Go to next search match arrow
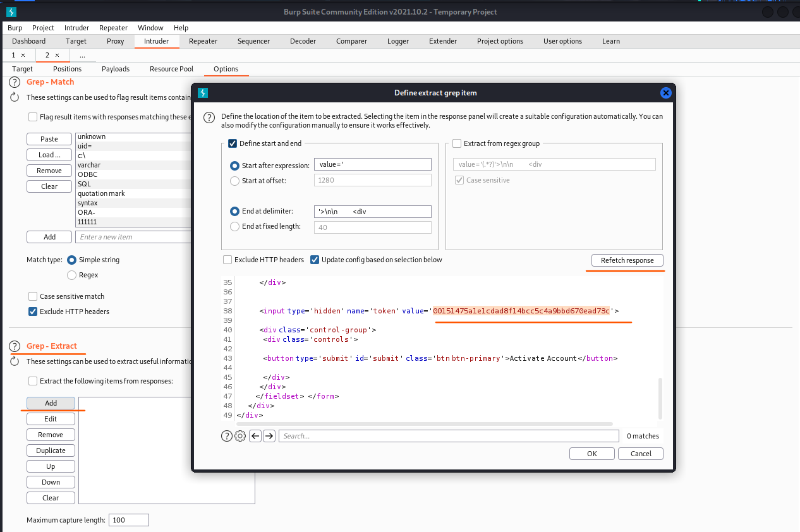800x532 pixels. coord(269,436)
